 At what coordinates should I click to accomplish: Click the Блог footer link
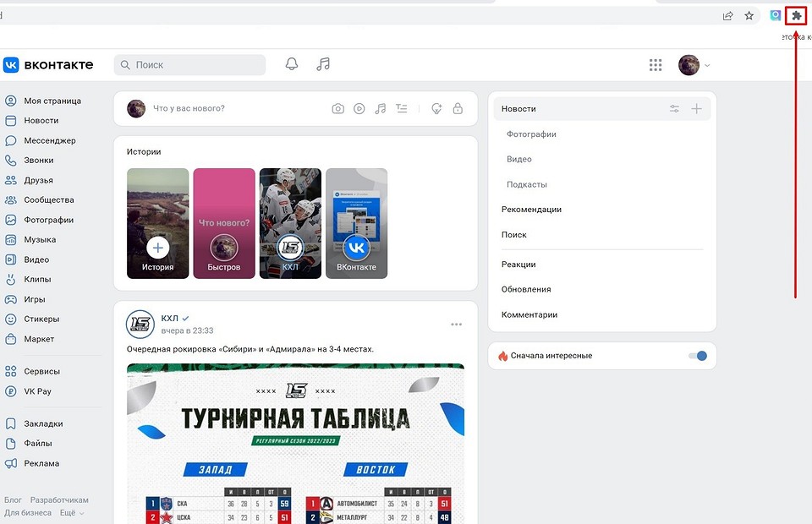tap(13, 500)
